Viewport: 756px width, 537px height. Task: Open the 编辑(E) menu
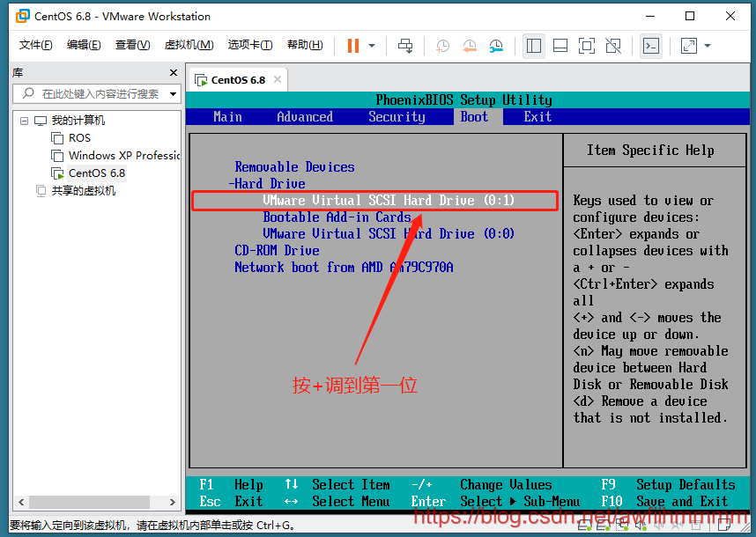click(x=84, y=45)
